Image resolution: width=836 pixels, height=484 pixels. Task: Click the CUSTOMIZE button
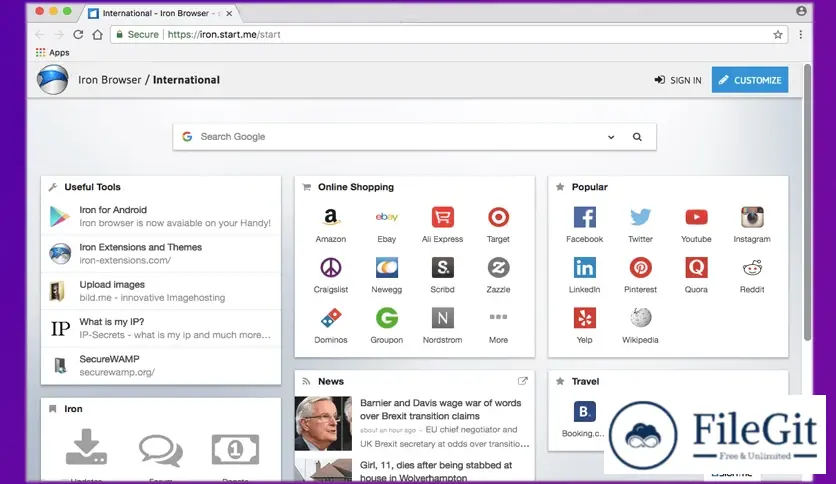pos(750,80)
